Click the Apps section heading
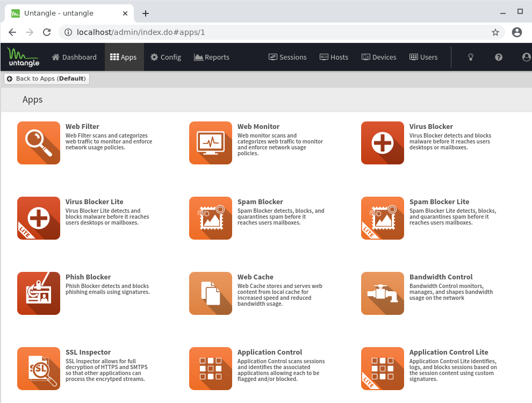This screenshot has width=532, height=403. [33, 100]
